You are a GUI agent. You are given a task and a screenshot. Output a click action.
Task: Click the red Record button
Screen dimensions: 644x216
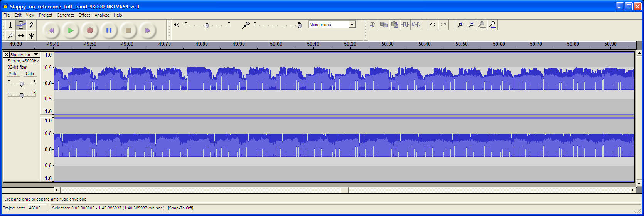[90, 30]
